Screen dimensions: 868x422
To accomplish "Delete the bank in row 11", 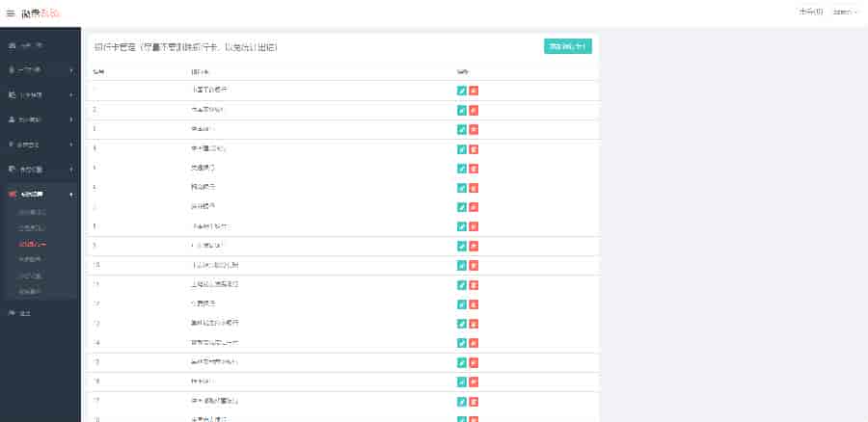I will [x=474, y=285].
